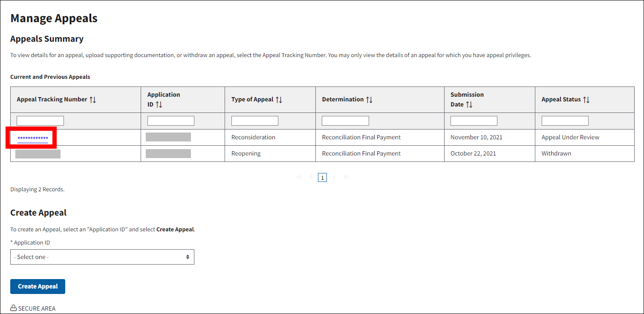The width and height of the screenshot is (644, 314).
Task: Sort the Determination column
Action: coord(369,100)
